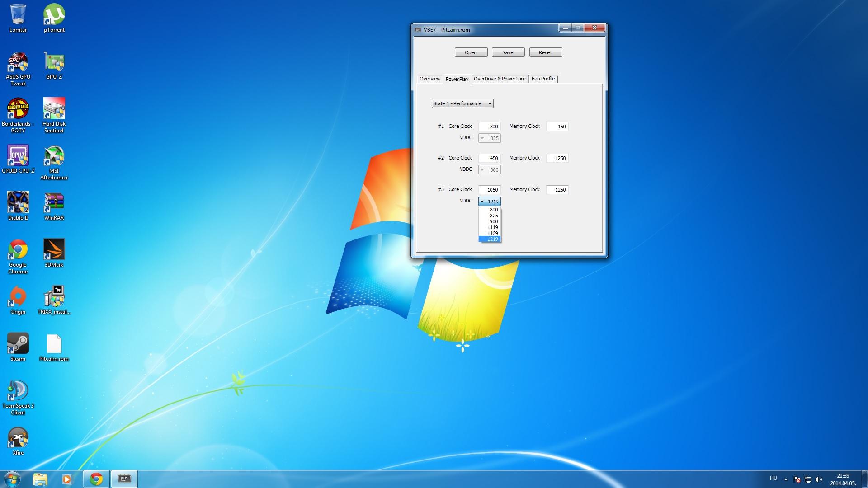This screenshot has width=868, height=488.
Task: Open the Fan Profile tab
Action: click(543, 79)
